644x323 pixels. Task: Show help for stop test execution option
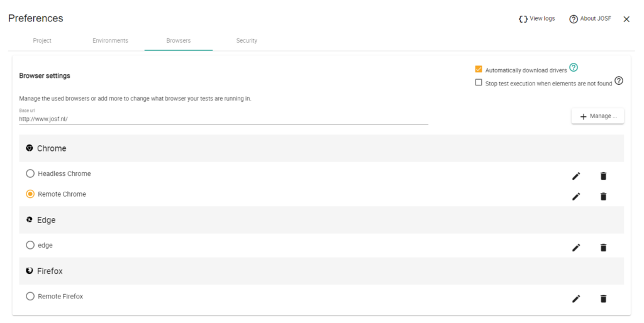pos(619,81)
